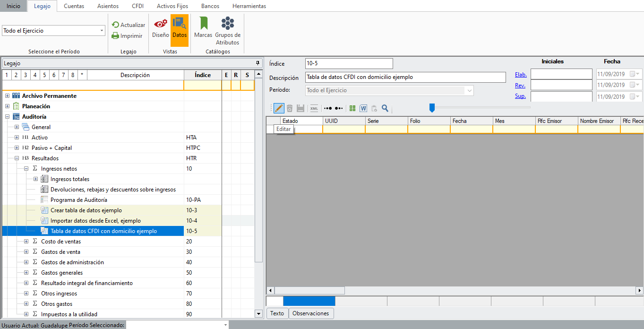Click the Descripción text field
Image resolution: width=644 pixels, height=329 pixels.
tap(405, 78)
